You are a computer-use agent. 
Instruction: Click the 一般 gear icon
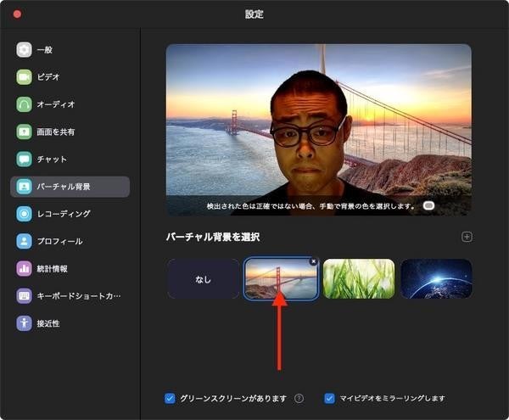coord(24,50)
